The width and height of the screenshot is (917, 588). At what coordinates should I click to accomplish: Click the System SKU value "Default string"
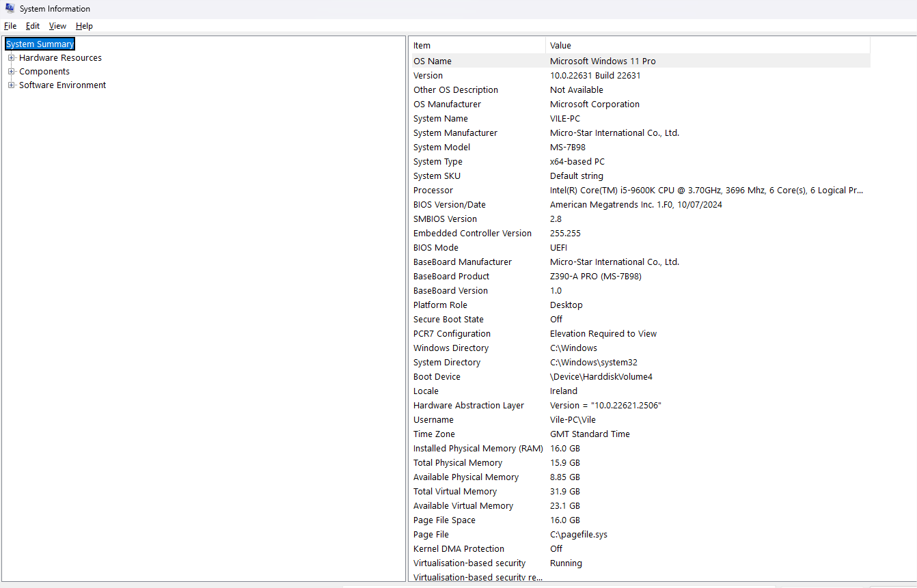click(577, 176)
